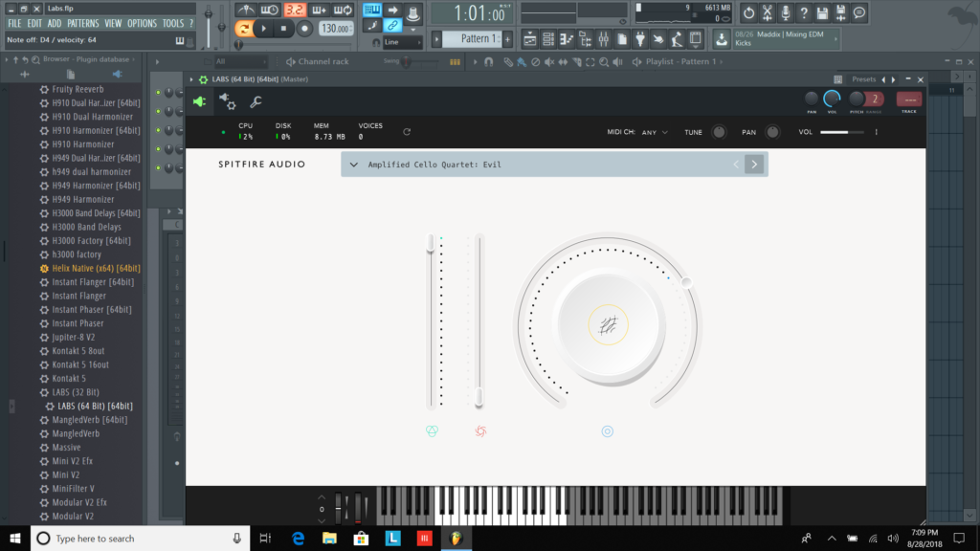Viewport: 980px width, 551px height.
Task: Click the expression slider handle
Action: click(431, 243)
